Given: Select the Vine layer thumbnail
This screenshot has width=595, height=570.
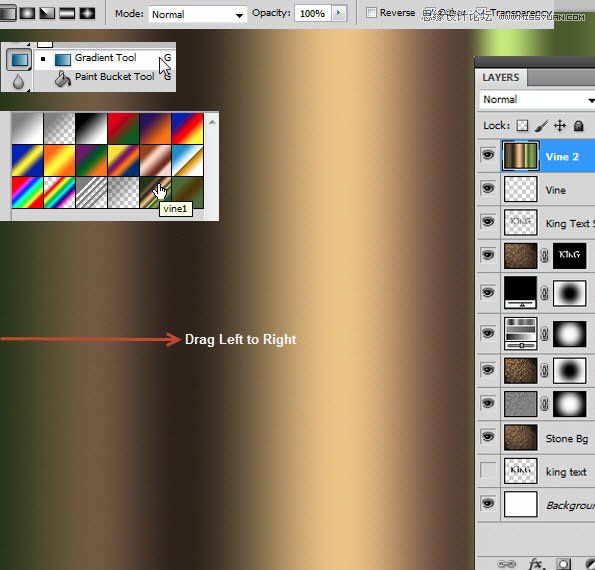Looking at the screenshot, I should click(x=521, y=189).
